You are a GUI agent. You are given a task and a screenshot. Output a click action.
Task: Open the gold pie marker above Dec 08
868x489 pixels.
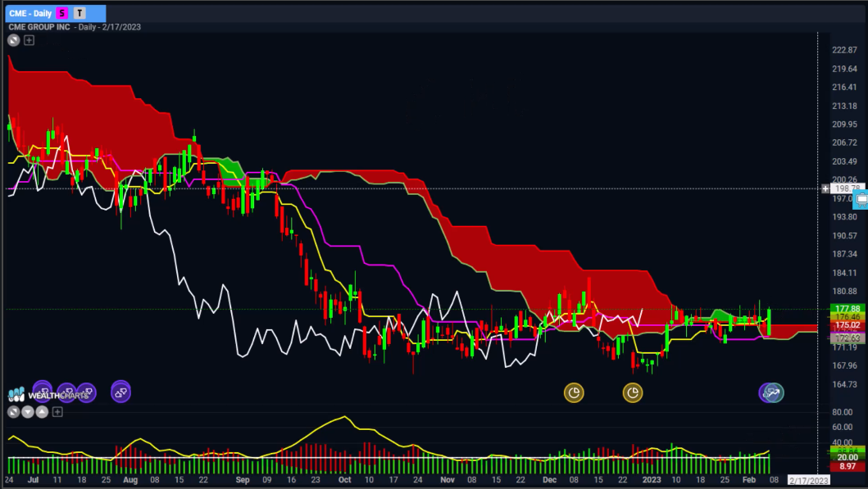[x=574, y=392]
